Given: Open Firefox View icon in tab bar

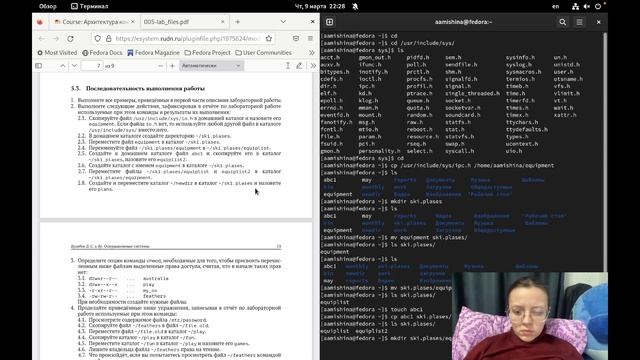Looking at the screenshot, I should 40,22.
